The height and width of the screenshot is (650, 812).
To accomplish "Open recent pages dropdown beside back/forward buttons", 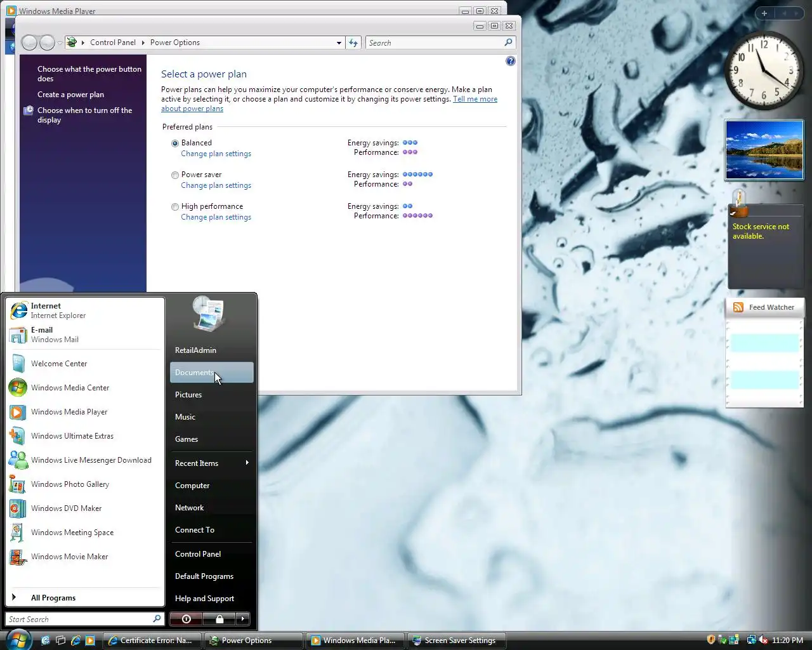I will (x=60, y=43).
